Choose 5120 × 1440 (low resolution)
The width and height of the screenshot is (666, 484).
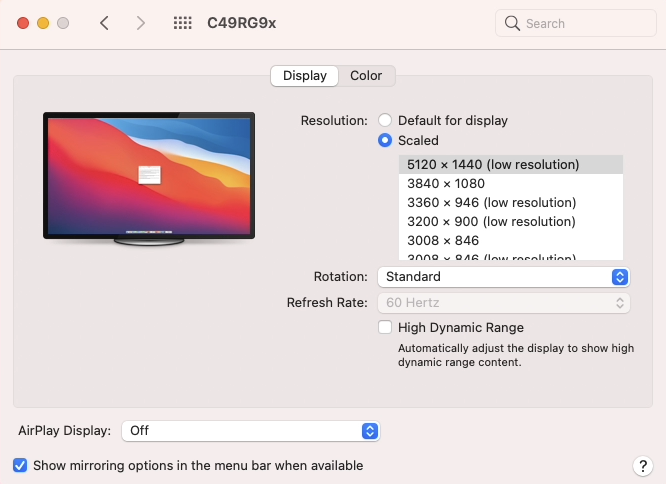coord(511,164)
